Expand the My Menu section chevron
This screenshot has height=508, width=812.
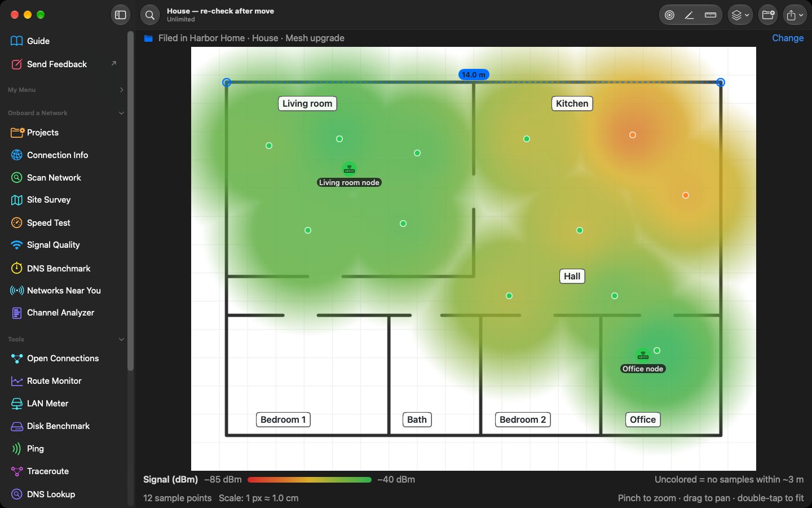(x=121, y=90)
